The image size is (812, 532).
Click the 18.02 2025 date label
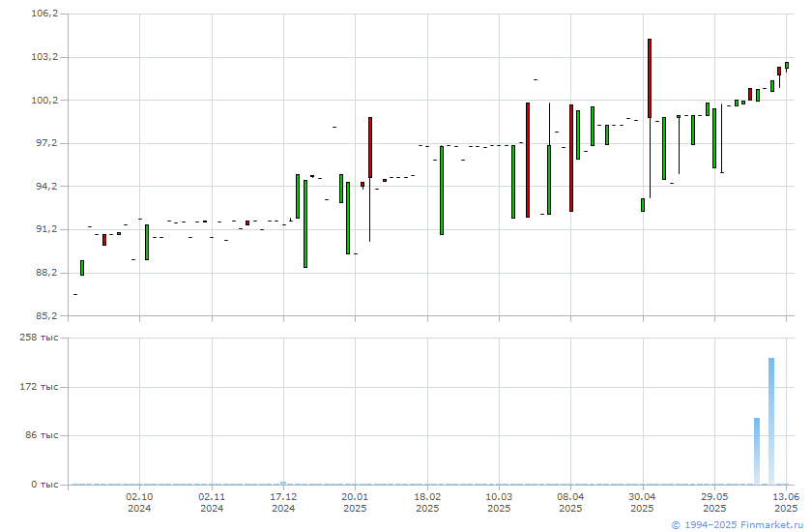(427, 502)
